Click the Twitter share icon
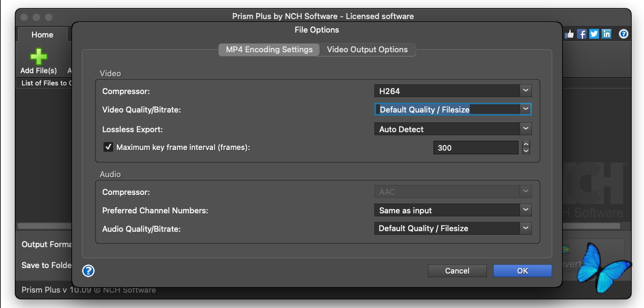Screen dimensions: 644x308 coord(594,34)
